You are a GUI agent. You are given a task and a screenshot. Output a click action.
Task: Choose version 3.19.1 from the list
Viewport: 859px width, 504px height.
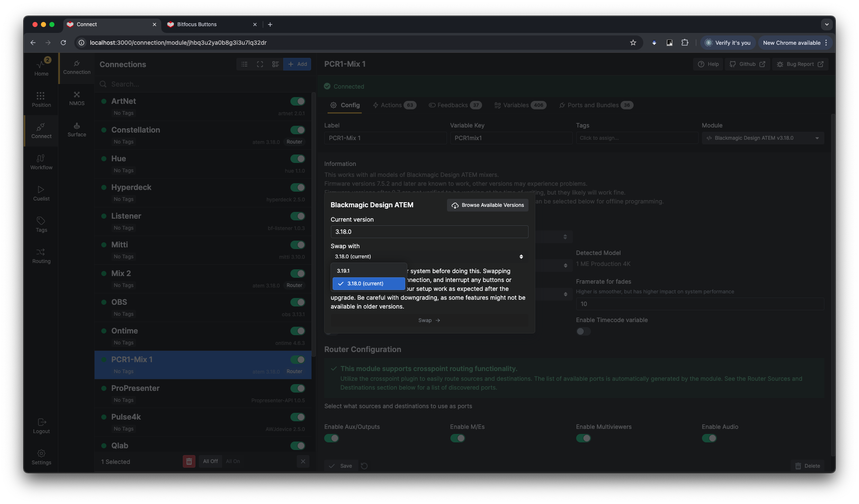(x=369, y=271)
